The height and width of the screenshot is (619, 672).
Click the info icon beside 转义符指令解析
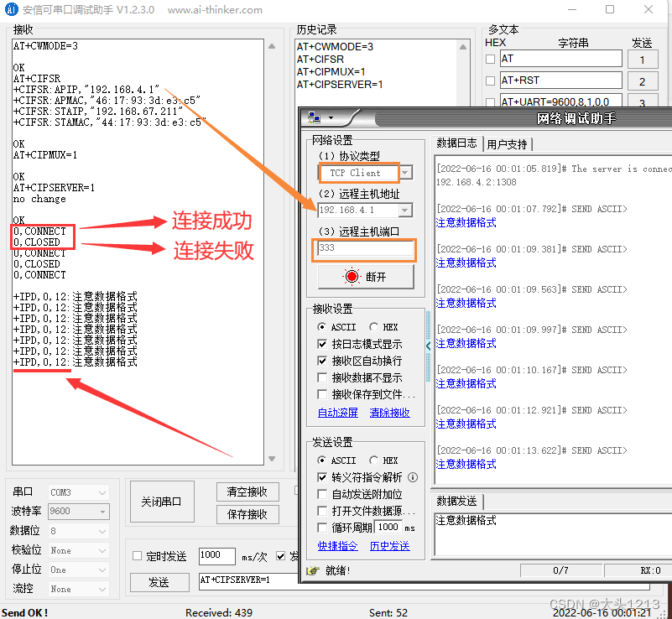click(413, 476)
